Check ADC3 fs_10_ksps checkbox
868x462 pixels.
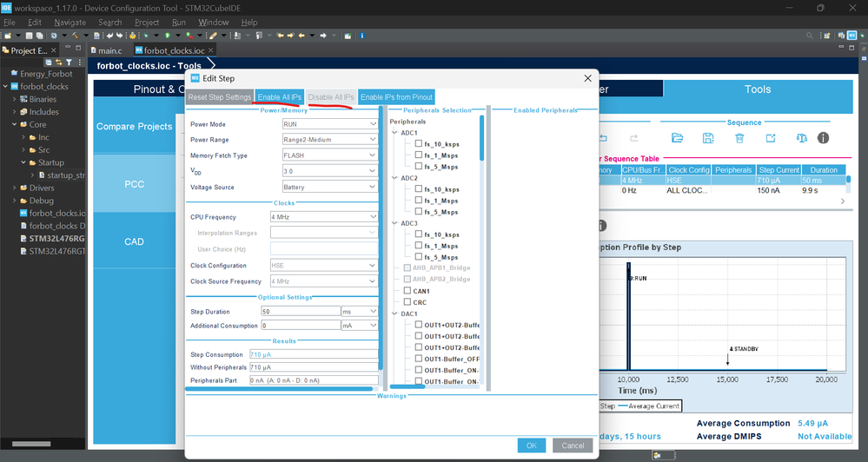point(419,234)
